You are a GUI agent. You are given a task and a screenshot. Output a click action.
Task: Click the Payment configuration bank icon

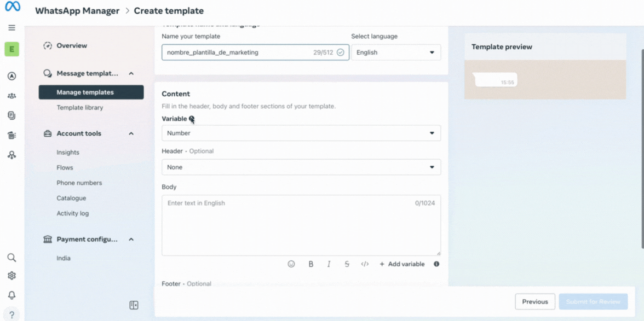[48, 240]
